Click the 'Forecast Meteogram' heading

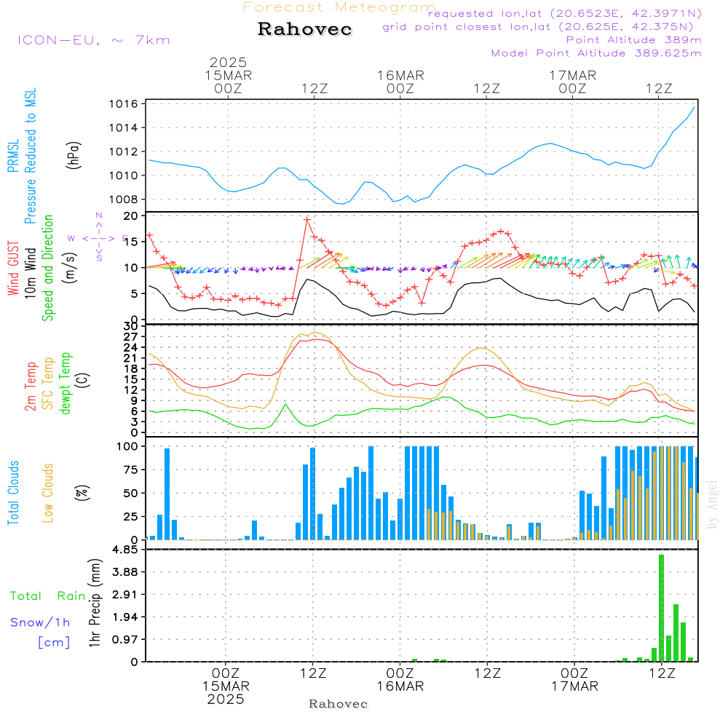tap(339, 7)
